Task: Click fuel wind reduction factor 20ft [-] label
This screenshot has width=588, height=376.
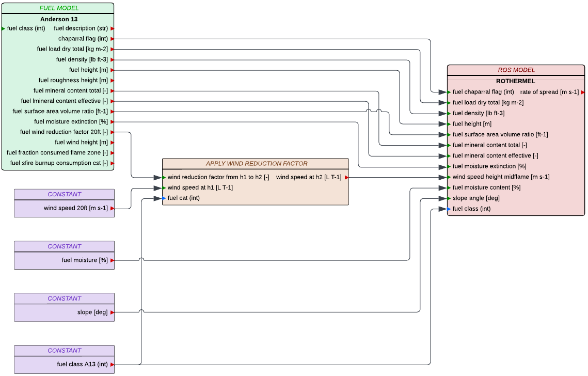Action: [x=64, y=132]
